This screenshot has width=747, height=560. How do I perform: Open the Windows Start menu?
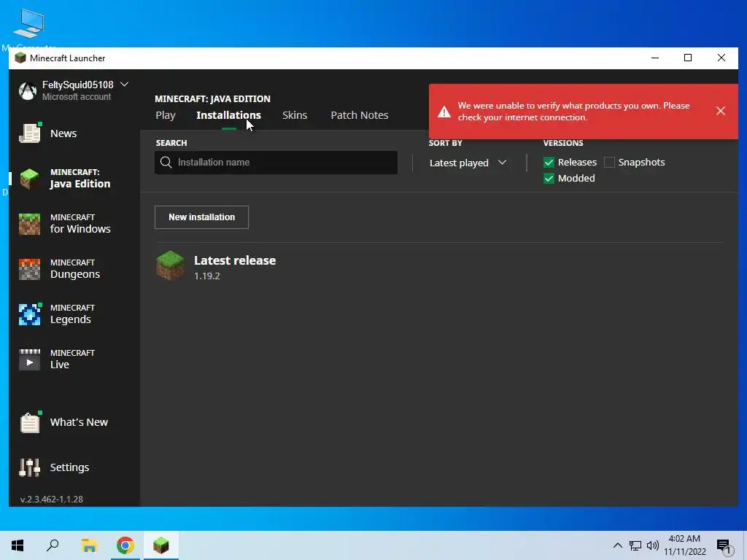click(18, 545)
